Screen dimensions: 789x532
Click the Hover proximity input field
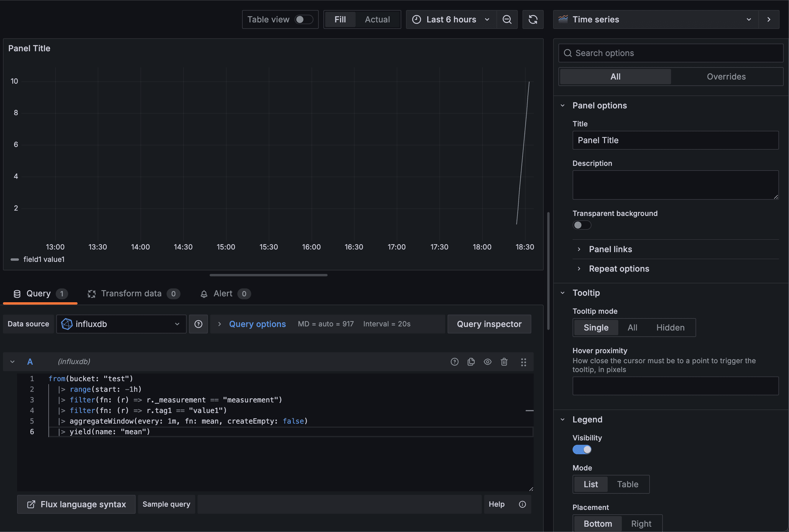[x=675, y=386]
